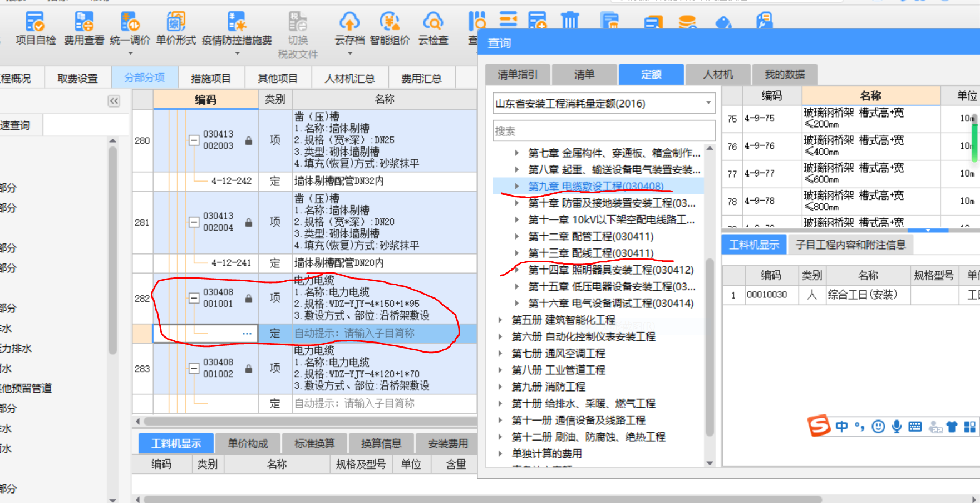Image resolution: width=980 pixels, height=503 pixels.
Task: Collapse row 281 item 030413002004
Action: pos(194,223)
